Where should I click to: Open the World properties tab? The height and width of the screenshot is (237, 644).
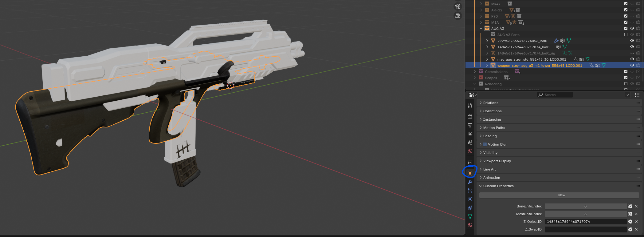[470, 151]
